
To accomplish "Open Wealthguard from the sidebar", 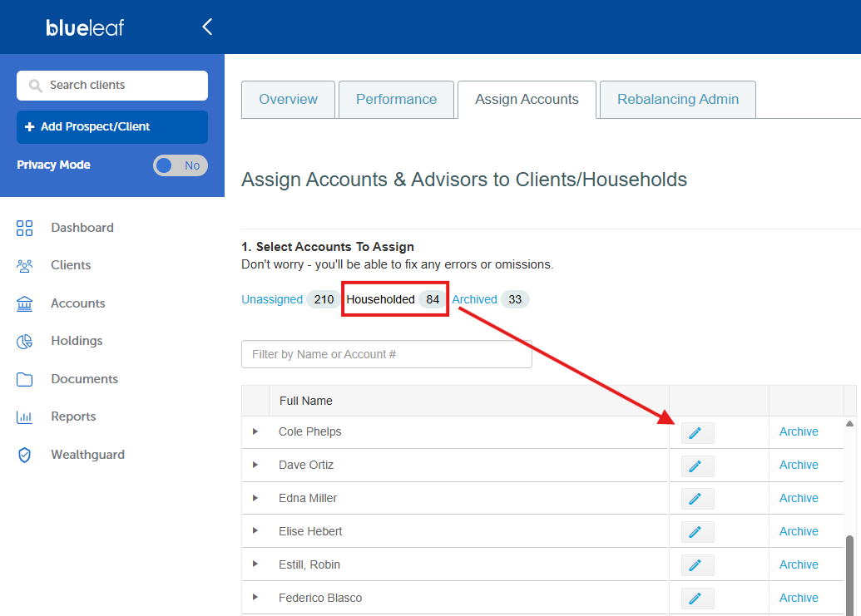I will click(88, 455).
